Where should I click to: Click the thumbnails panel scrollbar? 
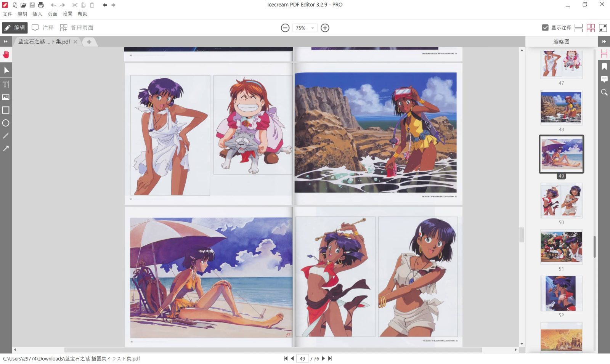pos(594,247)
